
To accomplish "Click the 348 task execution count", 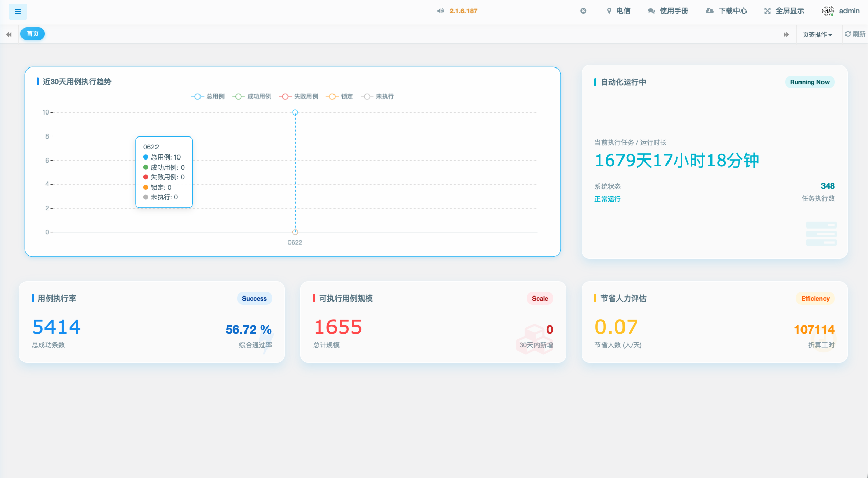I will pos(828,186).
